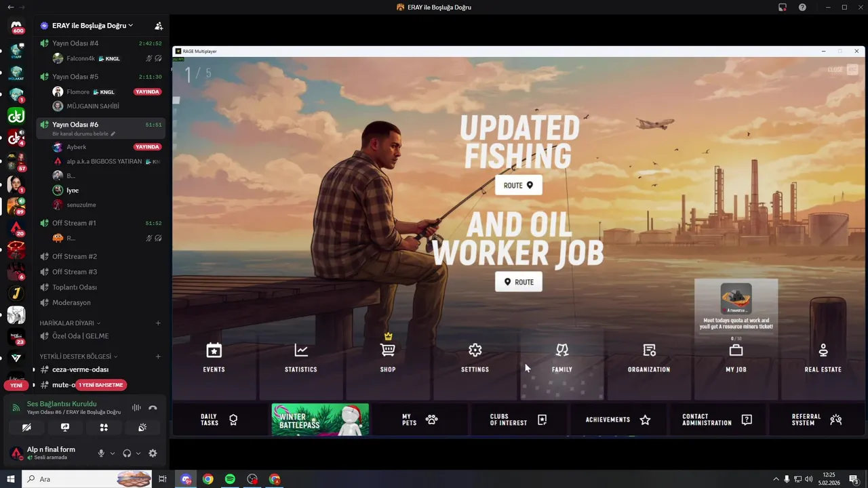Toggle noise suppression waveform icon

pos(136,407)
